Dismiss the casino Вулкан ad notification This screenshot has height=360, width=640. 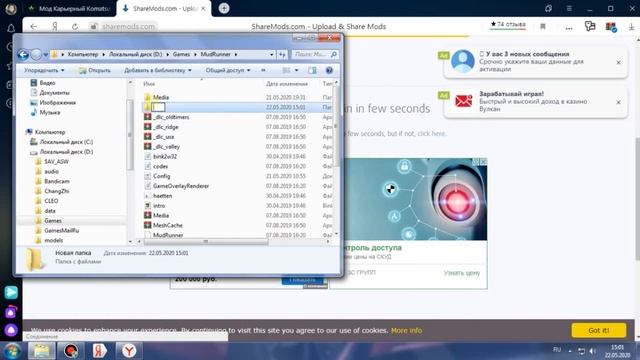618,102
